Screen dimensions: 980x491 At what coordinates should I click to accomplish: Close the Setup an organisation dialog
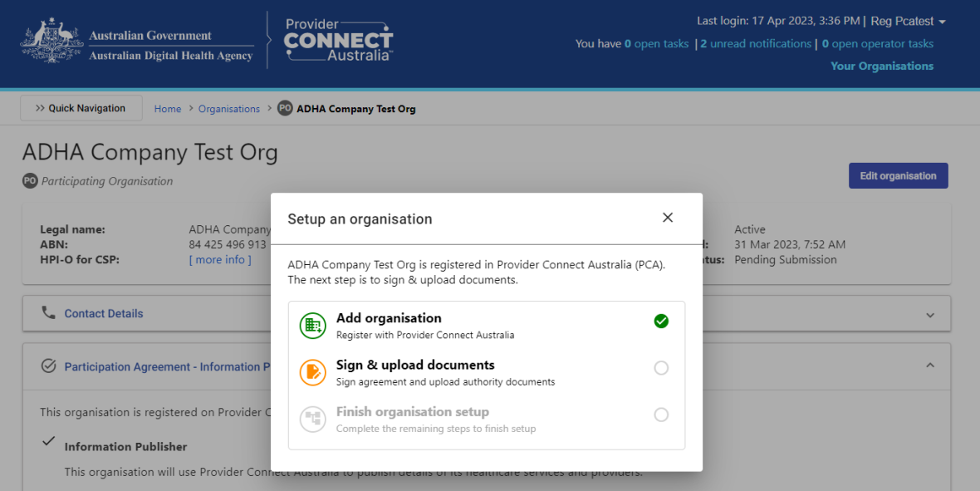tap(668, 218)
